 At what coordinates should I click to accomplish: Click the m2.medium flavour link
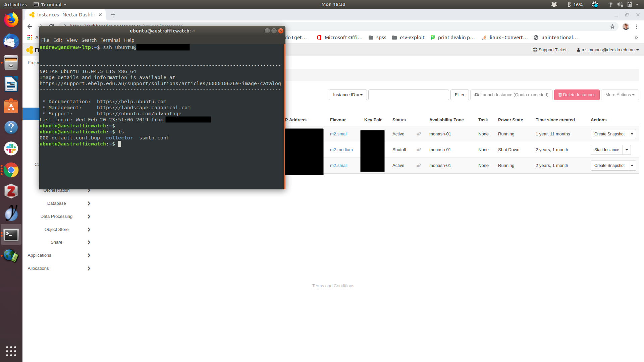tap(341, 150)
